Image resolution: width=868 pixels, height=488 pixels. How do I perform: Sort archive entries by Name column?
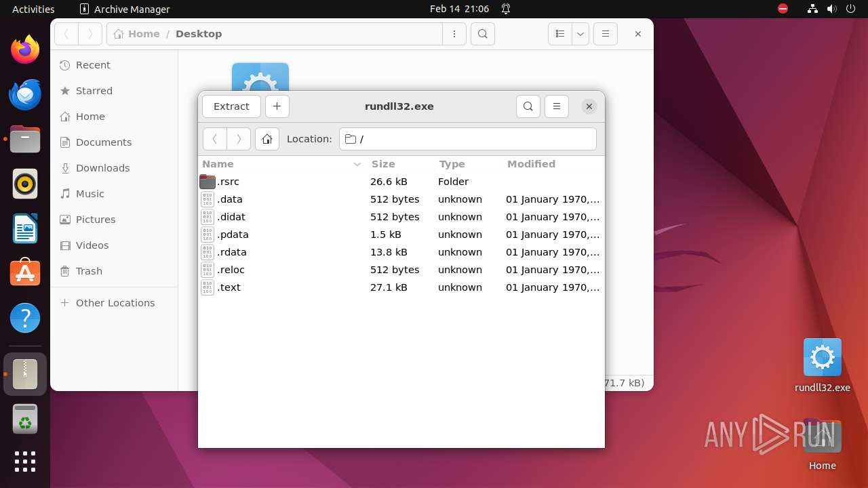(282, 164)
